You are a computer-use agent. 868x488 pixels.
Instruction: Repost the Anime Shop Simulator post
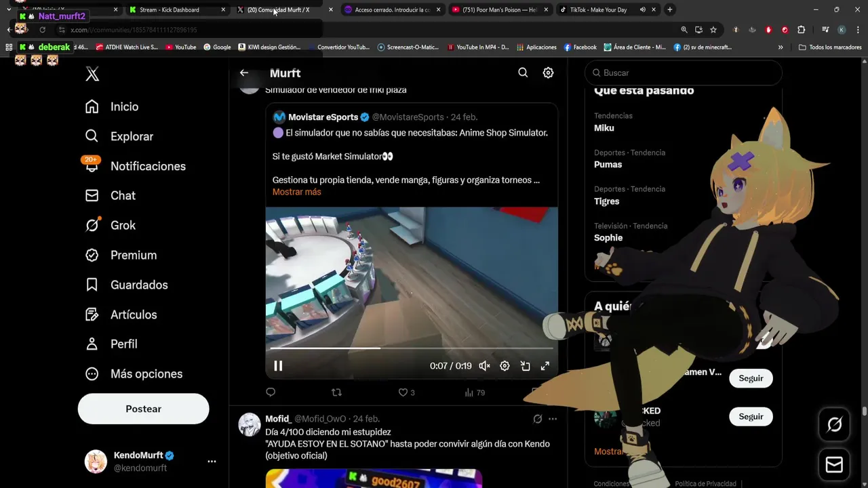336,392
